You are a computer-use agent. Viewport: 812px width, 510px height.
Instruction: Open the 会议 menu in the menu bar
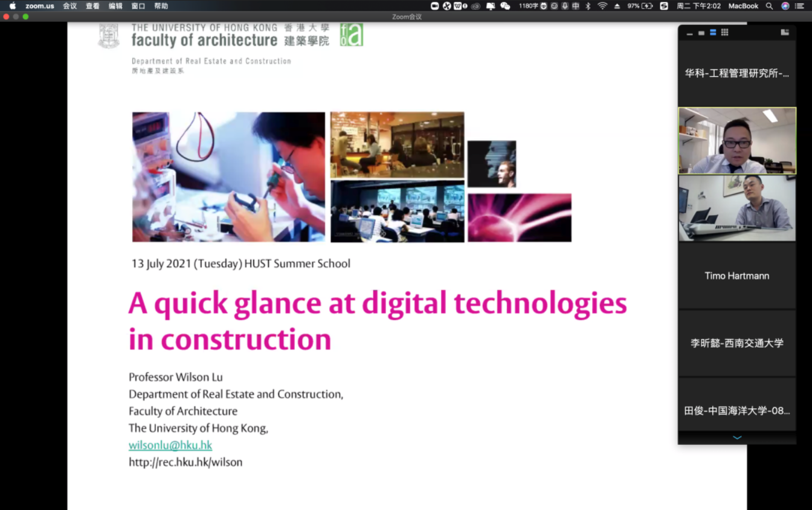(x=69, y=6)
